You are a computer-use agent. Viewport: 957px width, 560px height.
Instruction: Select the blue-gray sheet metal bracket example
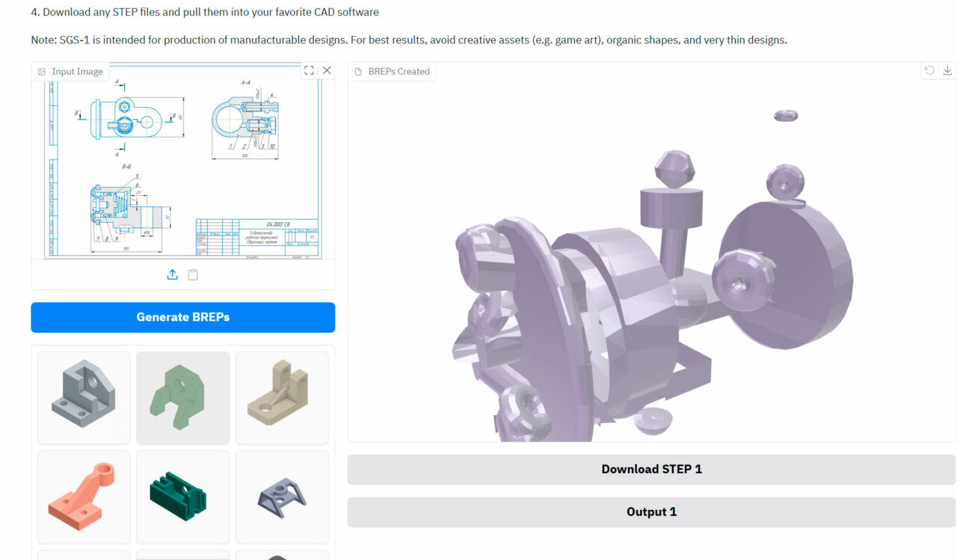282,496
